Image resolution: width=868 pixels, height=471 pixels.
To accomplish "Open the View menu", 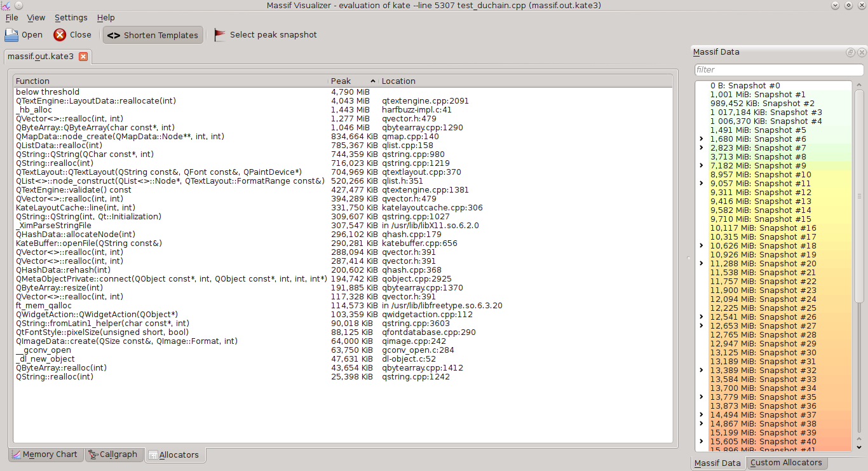I will point(36,18).
